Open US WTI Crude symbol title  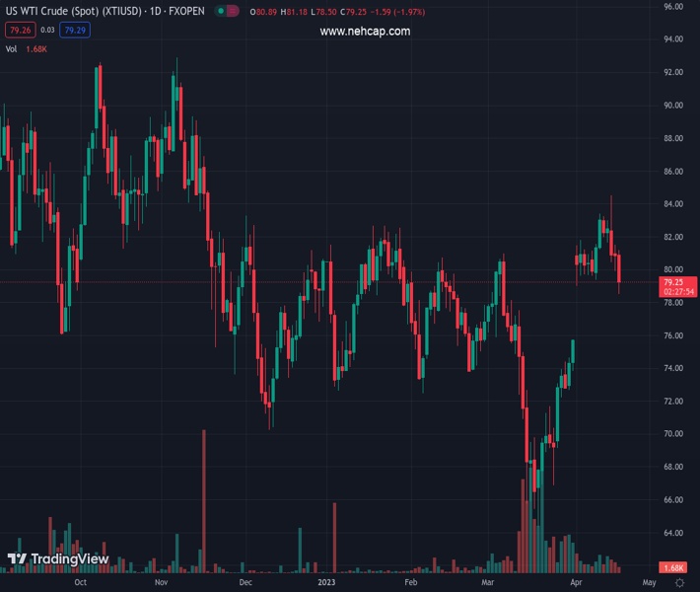(105, 11)
